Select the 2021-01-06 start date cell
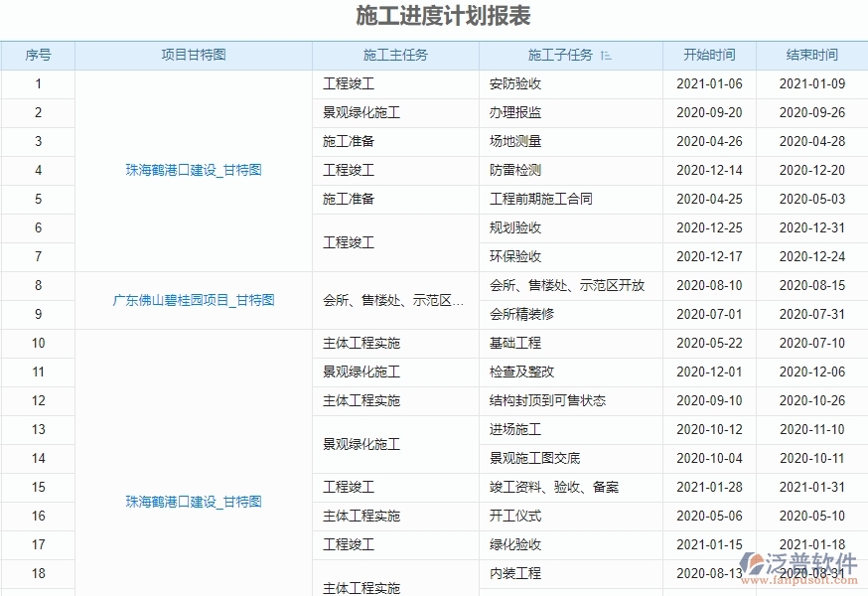Screen dimensions: 868x596 point(709,83)
